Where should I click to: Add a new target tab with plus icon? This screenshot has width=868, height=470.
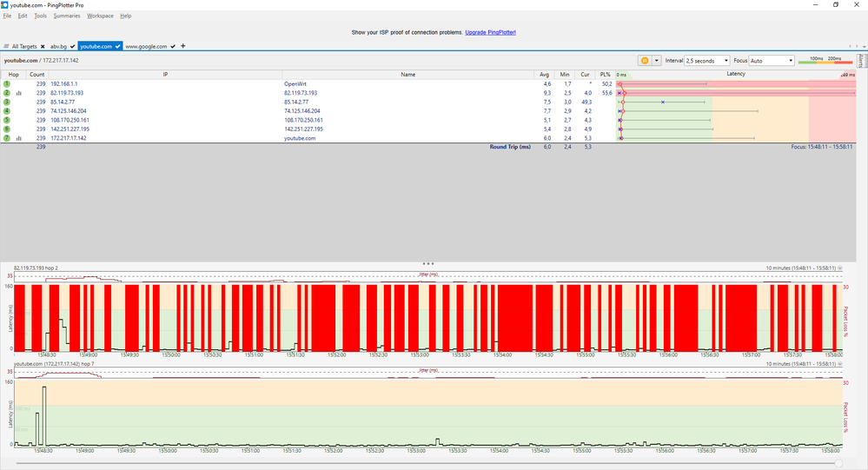183,46
